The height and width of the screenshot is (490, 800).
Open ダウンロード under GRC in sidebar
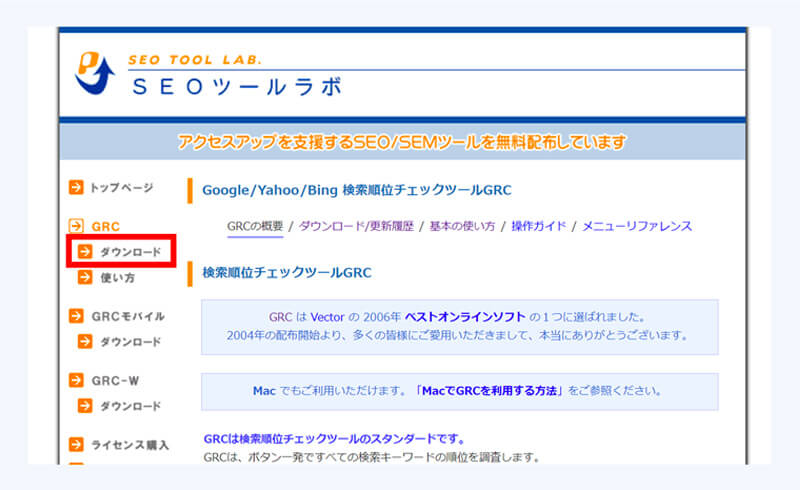[x=131, y=252]
